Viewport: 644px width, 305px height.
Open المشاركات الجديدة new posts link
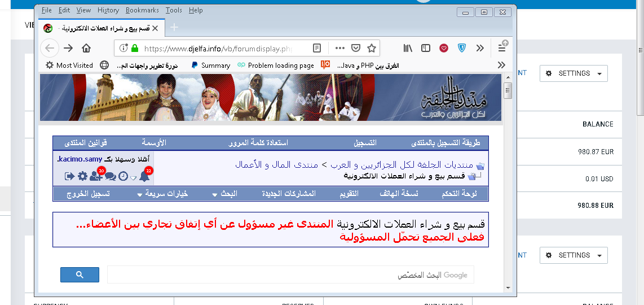(289, 194)
